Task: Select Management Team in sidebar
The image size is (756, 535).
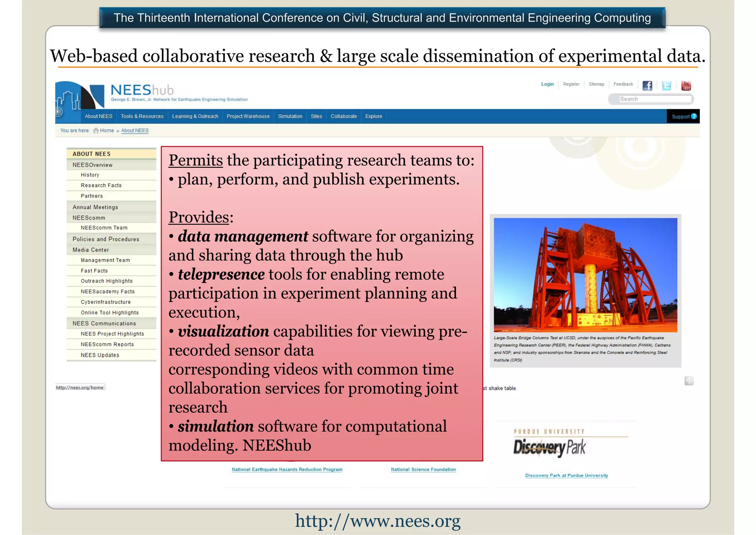Action: click(x=111, y=260)
